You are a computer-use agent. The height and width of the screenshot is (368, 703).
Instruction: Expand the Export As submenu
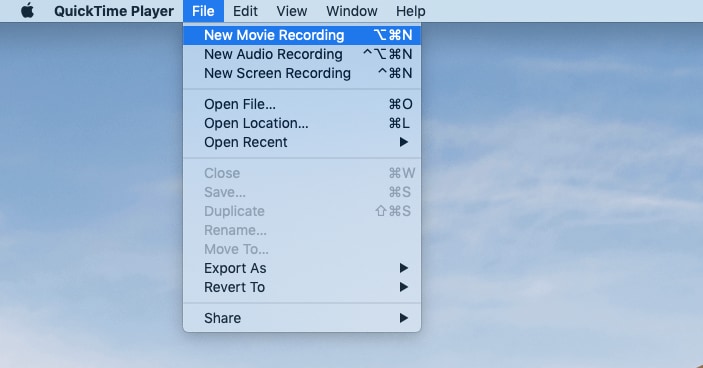tap(302, 268)
